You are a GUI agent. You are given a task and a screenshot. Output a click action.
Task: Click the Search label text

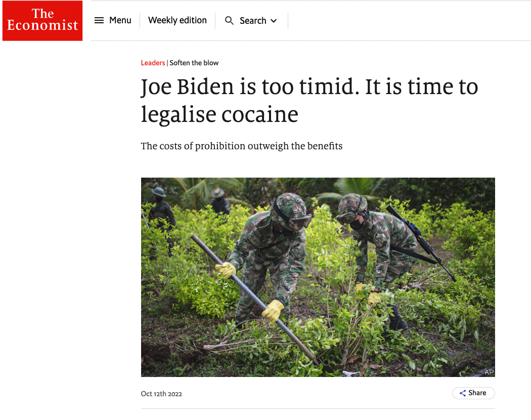click(x=253, y=21)
